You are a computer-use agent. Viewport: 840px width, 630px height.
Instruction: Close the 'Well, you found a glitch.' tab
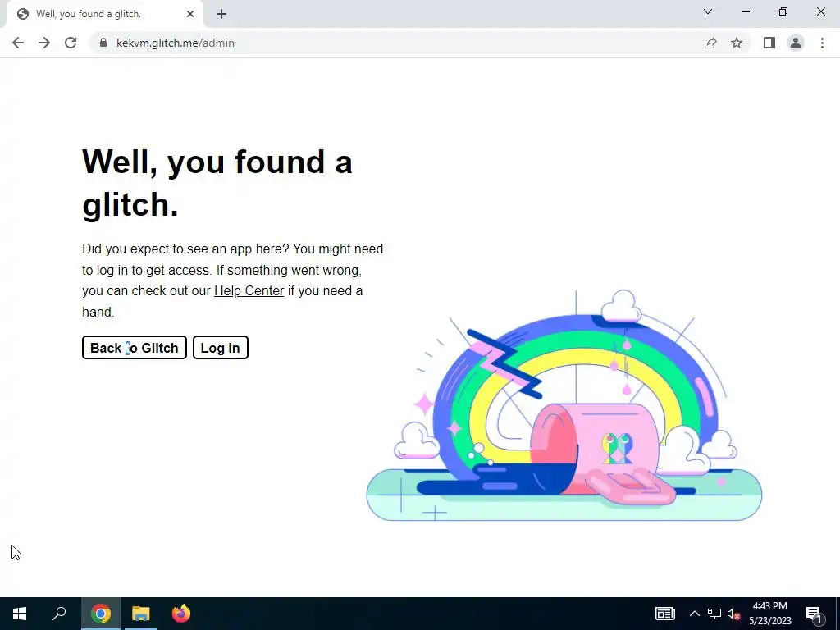click(190, 14)
